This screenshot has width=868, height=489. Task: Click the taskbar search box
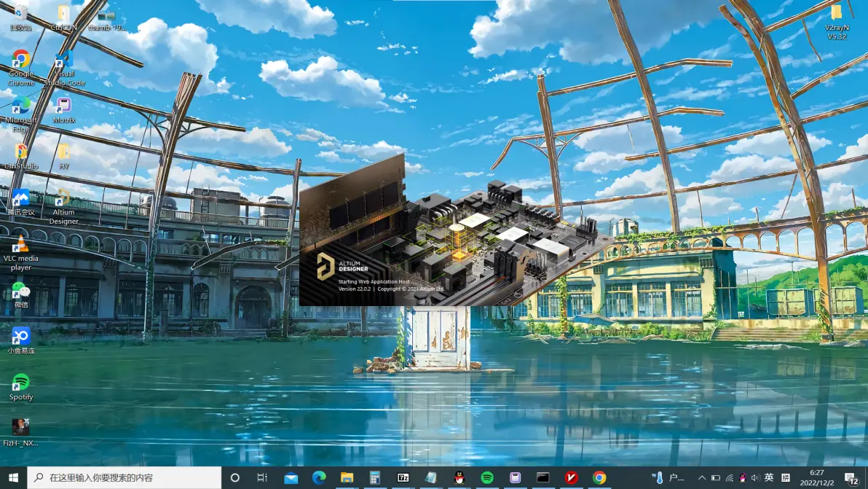(124, 477)
